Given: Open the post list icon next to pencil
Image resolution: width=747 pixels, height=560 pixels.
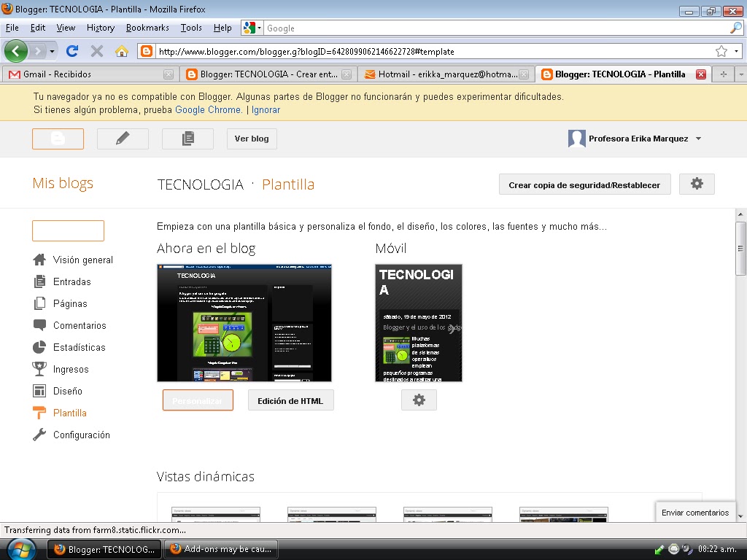Looking at the screenshot, I should coord(187,138).
